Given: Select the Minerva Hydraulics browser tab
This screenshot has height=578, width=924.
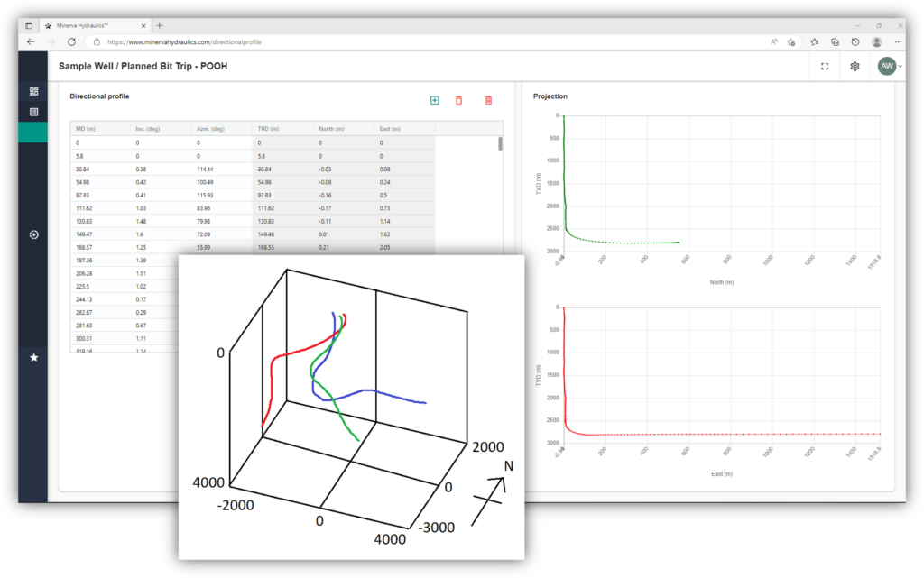Looking at the screenshot, I should coord(94,26).
